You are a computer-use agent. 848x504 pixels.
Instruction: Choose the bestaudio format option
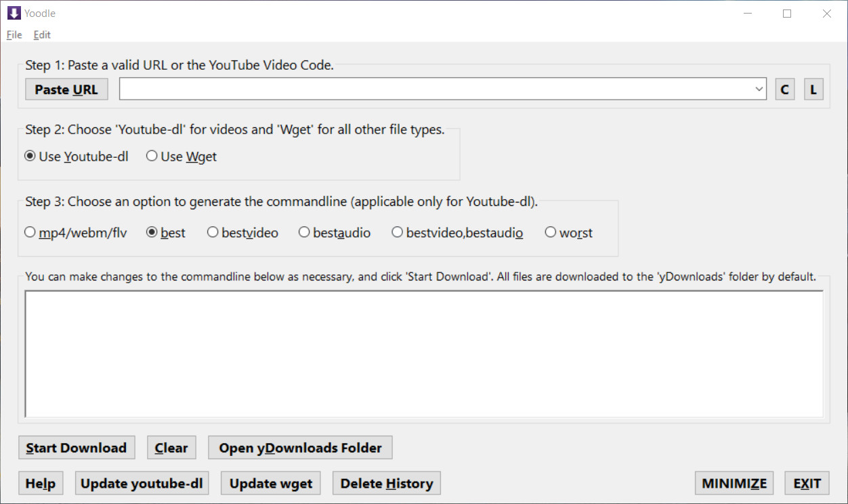coord(335,232)
